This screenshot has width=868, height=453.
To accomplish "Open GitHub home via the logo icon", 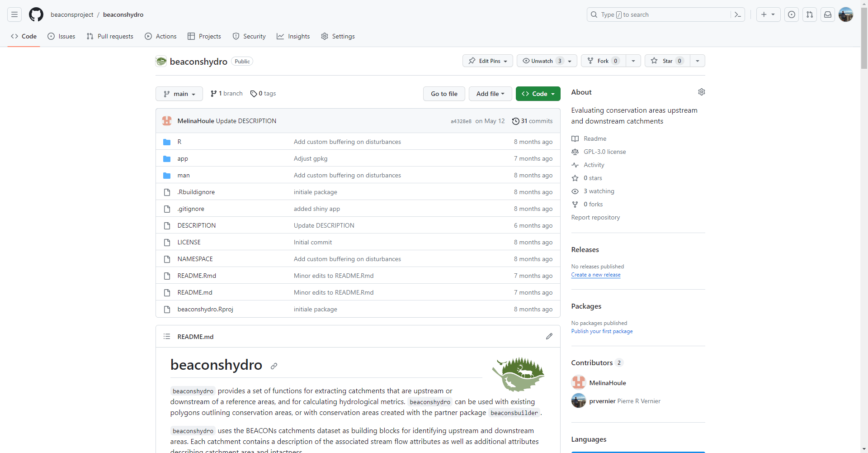I will tap(36, 14).
